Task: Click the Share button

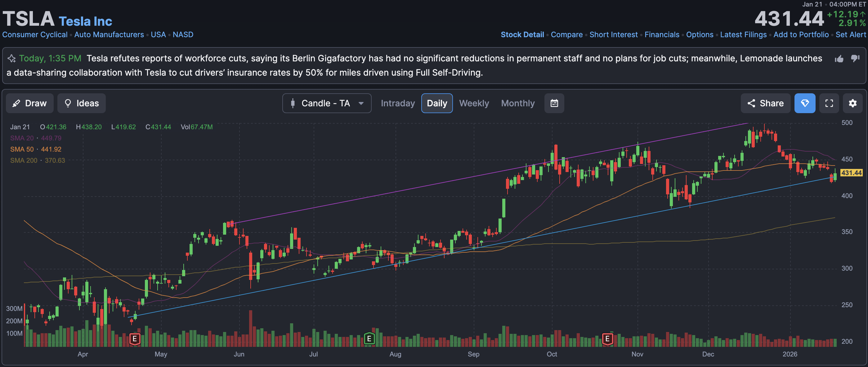Action: click(765, 103)
